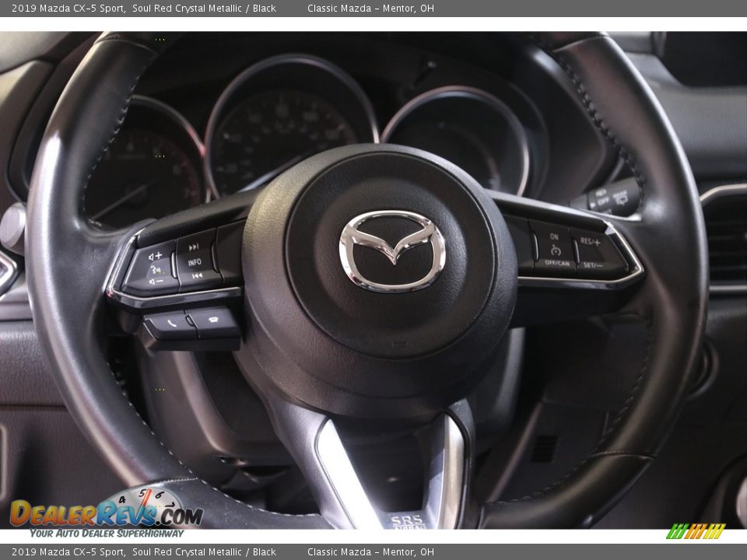
Task: Click the SRS airbag label on lower spoke
Action: coord(409,521)
